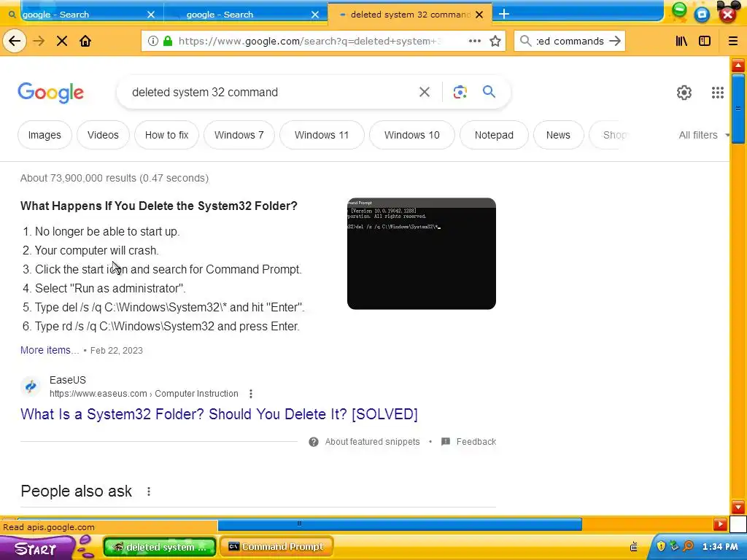747x560 pixels.
Task: Run the Google search with blue magnifier
Action: (x=489, y=91)
